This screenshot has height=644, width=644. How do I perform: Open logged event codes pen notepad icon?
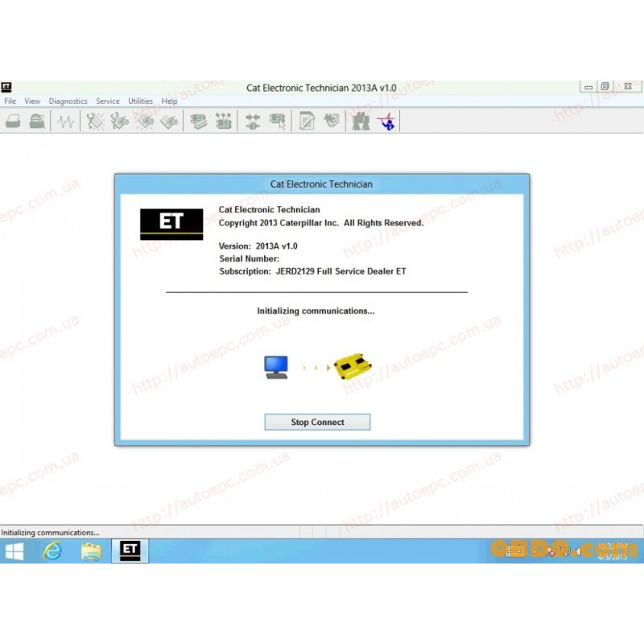[x=169, y=122]
